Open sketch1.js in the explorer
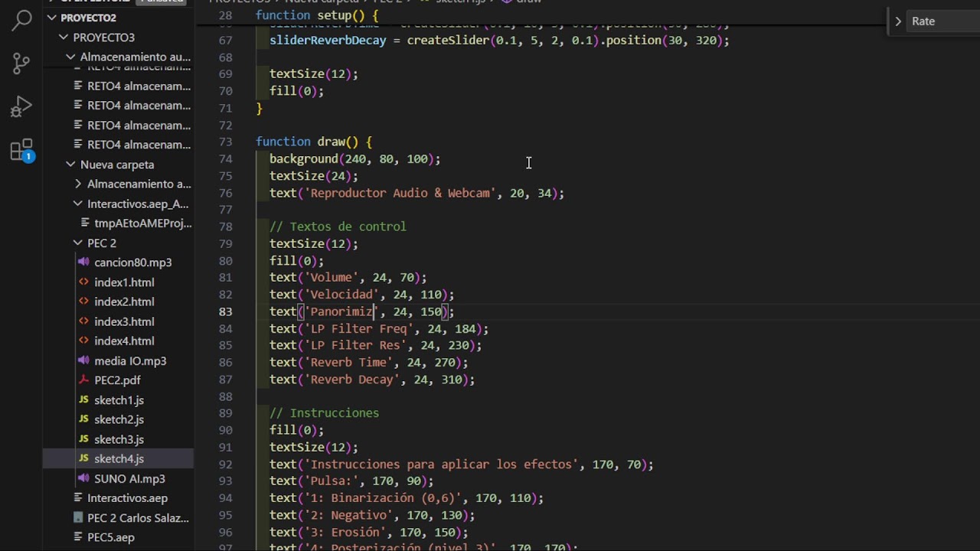980x551 pixels. pyautogui.click(x=119, y=400)
